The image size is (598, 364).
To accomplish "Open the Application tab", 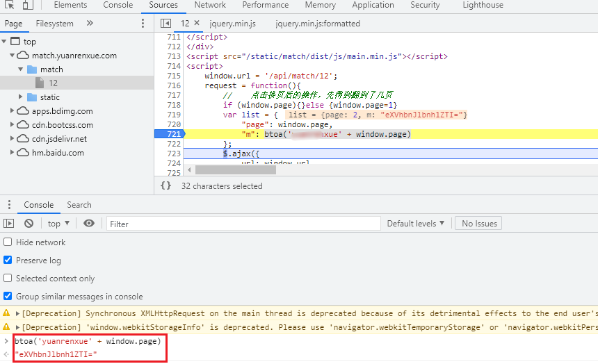I will click(373, 5).
